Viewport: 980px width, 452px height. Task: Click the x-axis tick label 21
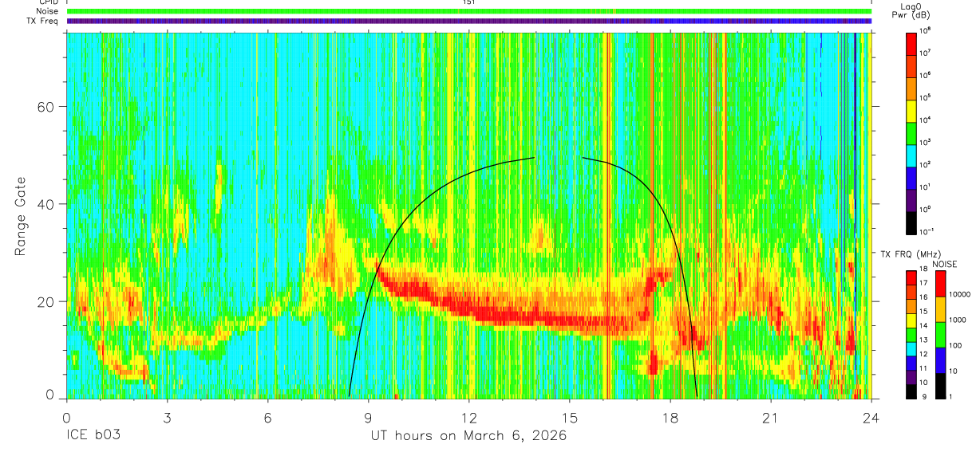771,418
